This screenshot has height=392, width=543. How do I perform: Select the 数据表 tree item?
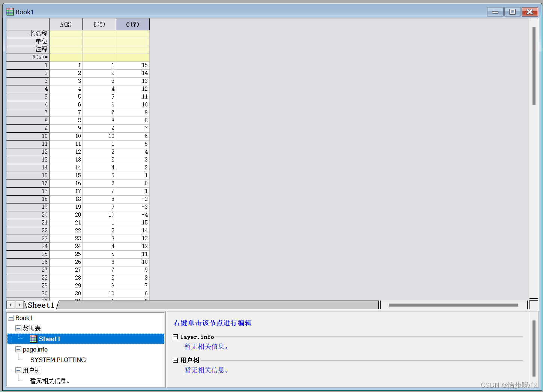pyautogui.click(x=31, y=328)
